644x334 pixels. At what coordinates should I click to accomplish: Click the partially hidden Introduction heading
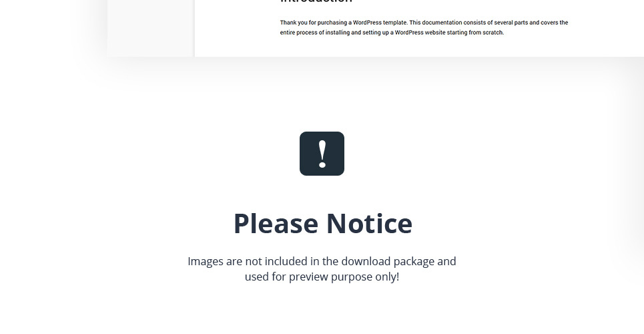coord(316,1)
